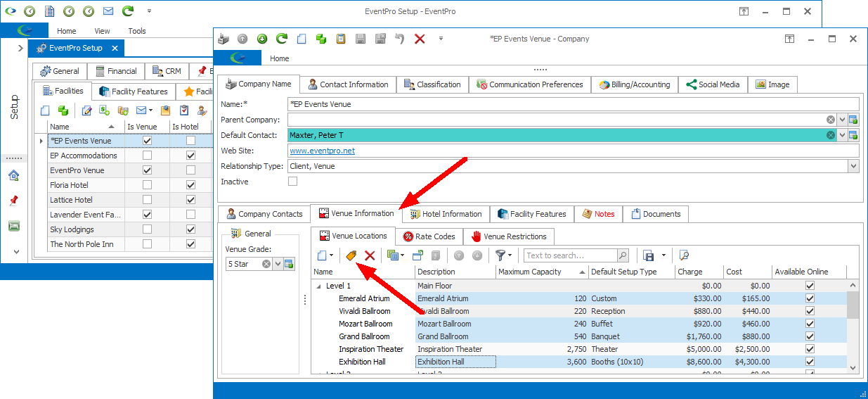
Task: Open the View menu in EventPro Setup
Action: 102,31
